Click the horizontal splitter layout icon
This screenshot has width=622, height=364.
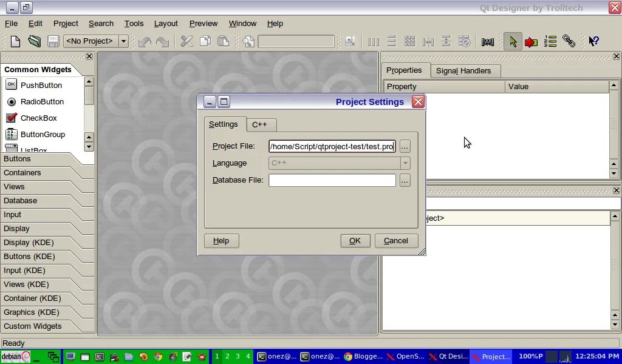(428, 41)
